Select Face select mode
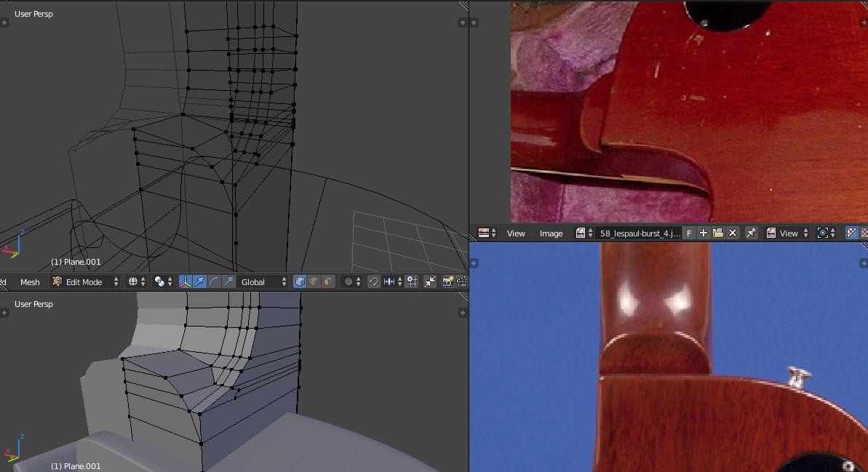This screenshot has width=868, height=472. tap(328, 281)
